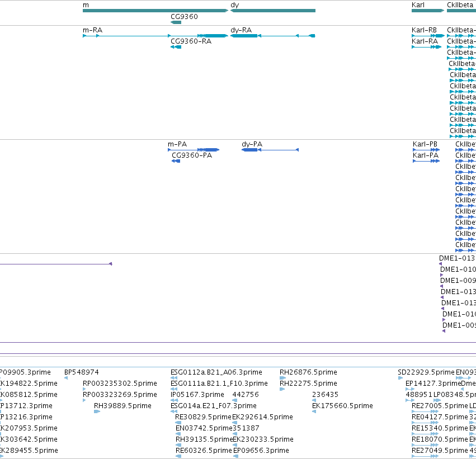Click the K289455.5prime EST label
Screen dimensions: 476x459
click(x=29, y=451)
